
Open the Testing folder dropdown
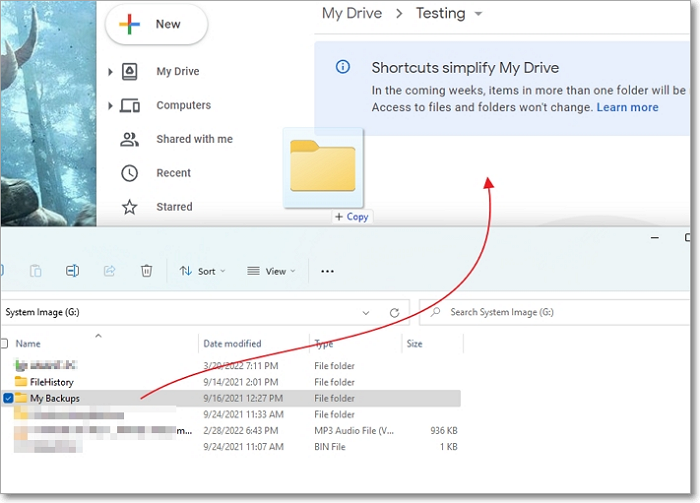pos(478,14)
